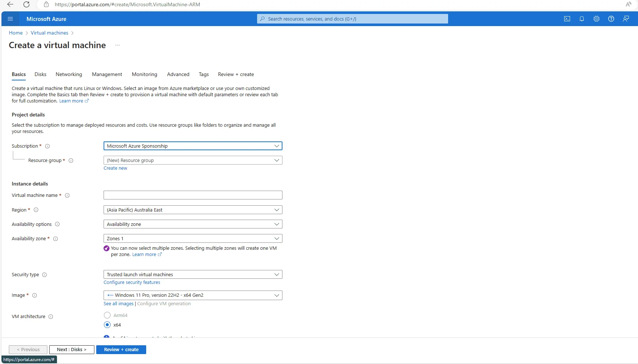Switch to the Monitoring tab
The width and height of the screenshot is (638, 364).
click(x=144, y=74)
